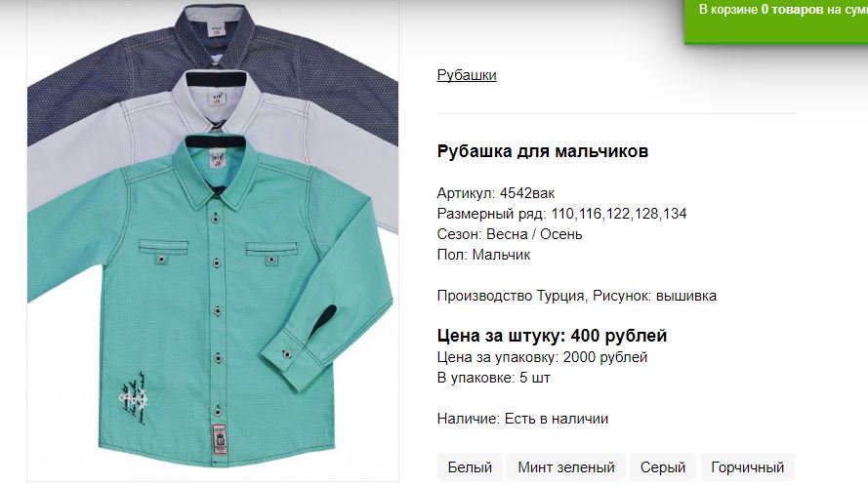Click the left chest pocket of mint shirt

163,252
